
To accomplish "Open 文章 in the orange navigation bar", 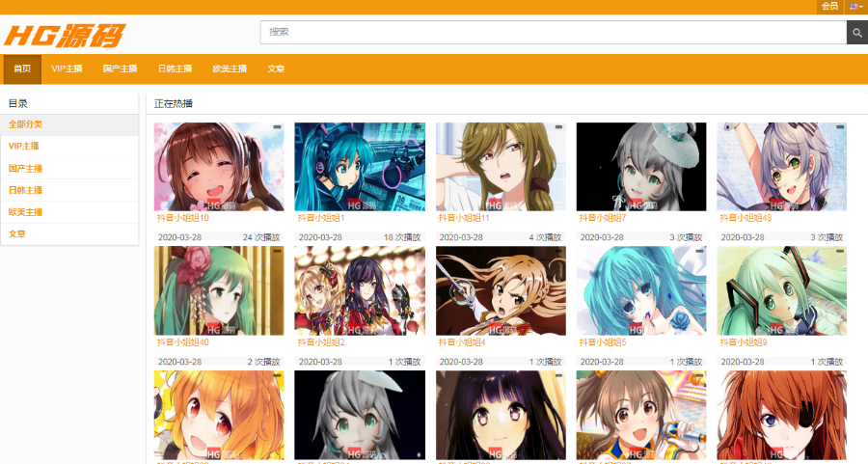I will click(276, 68).
